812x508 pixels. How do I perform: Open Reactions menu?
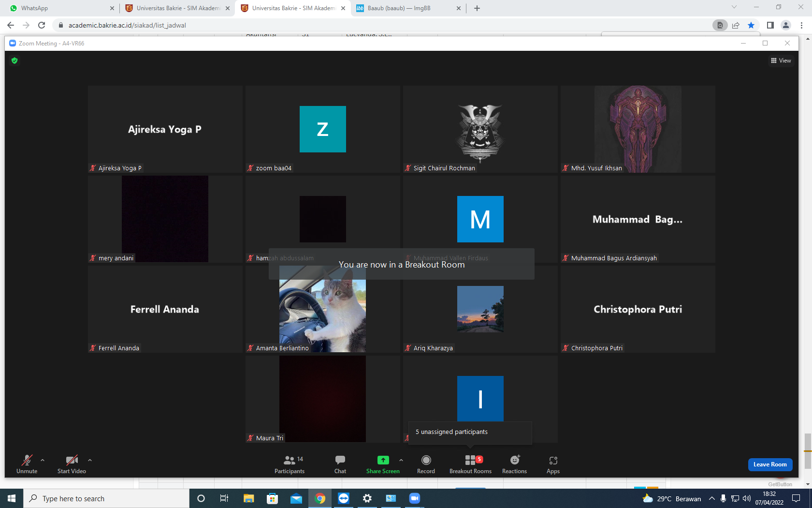click(514, 464)
